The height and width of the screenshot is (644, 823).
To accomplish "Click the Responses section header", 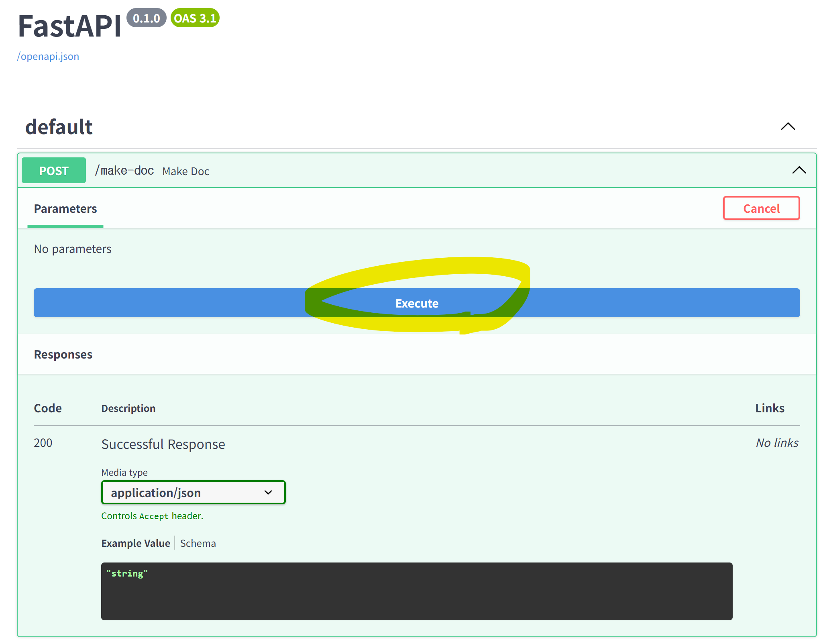I will pyautogui.click(x=63, y=355).
